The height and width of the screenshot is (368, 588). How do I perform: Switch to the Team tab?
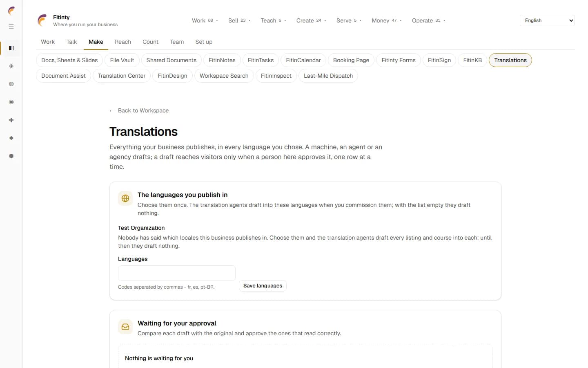(177, 42)
